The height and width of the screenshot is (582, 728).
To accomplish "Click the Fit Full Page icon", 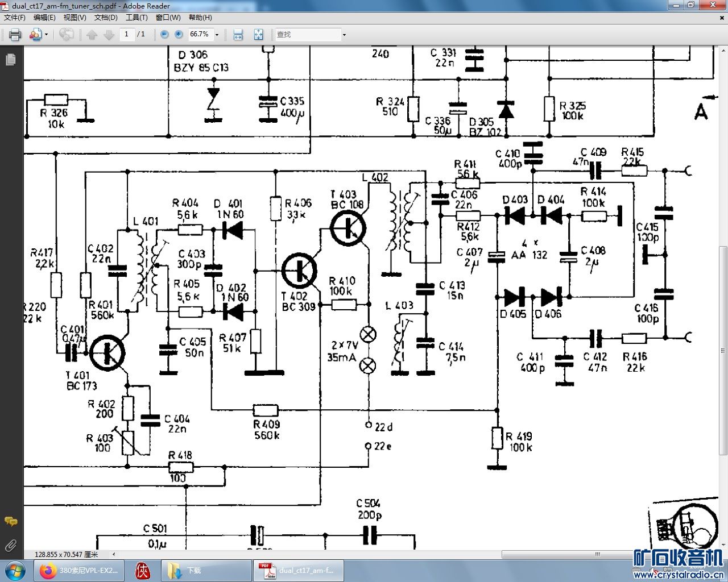I will point(258,35).
